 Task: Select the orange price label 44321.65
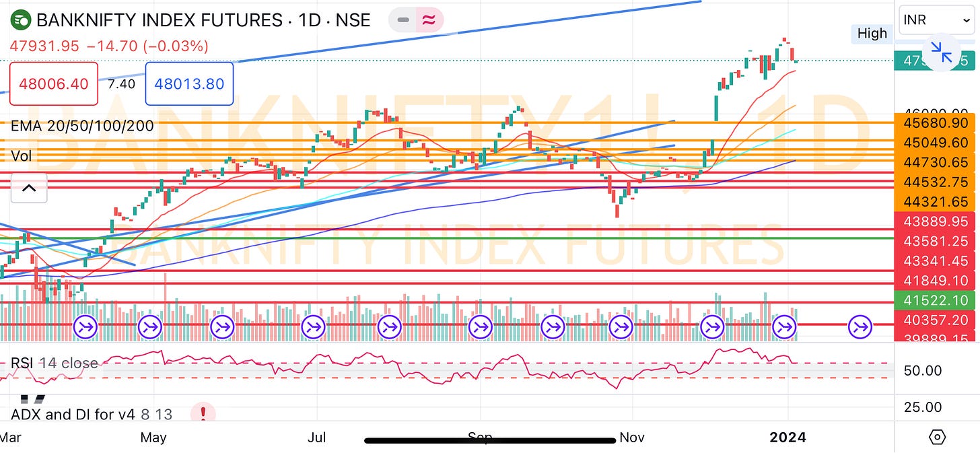click(x=936, y=202)
